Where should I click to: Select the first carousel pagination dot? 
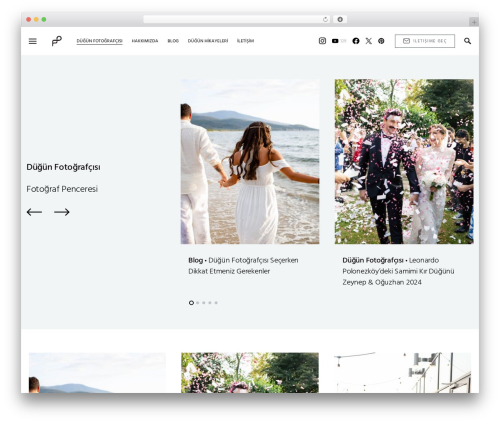(x=191, y=303)
